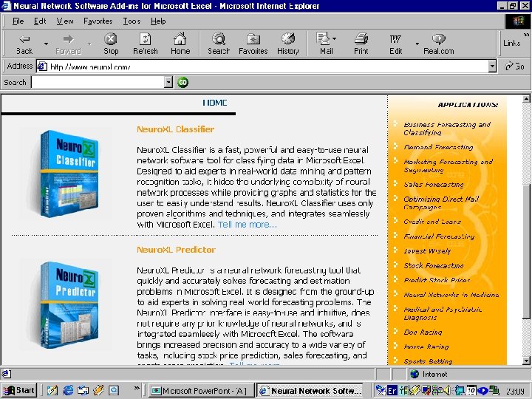This screenshot has height=399, width=532.
Task: Open Business Forecasting and Classifying link
Action: tap(447, 129)
